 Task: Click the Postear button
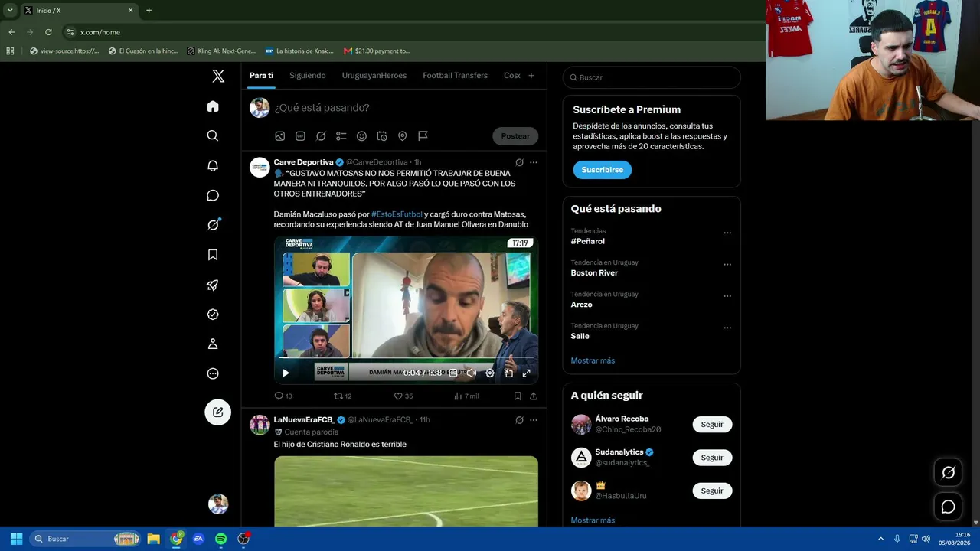click(515, 136)
